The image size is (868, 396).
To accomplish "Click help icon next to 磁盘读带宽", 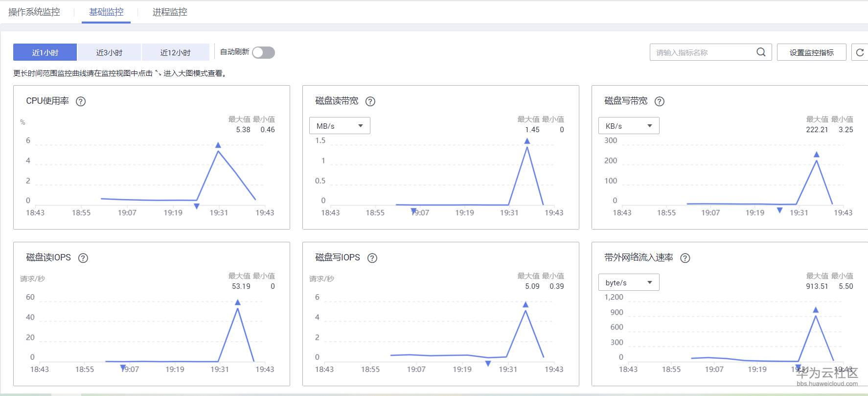I will click(370, 101).
